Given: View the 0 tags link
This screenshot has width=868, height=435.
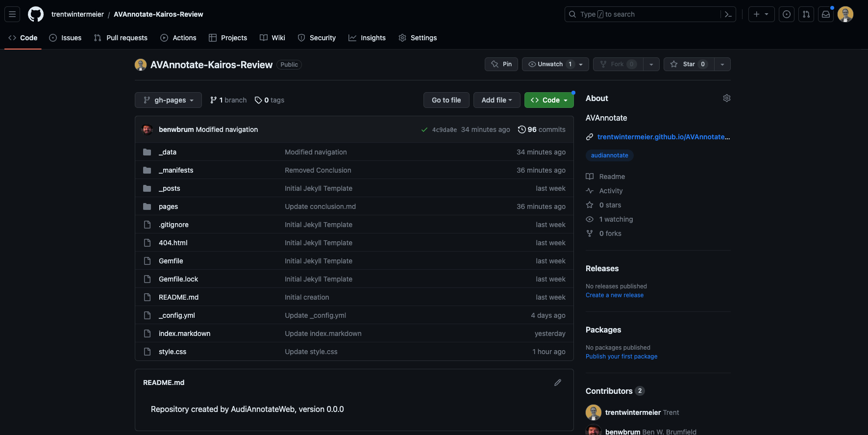Looking at the screenshot, I should click(270, 100).
